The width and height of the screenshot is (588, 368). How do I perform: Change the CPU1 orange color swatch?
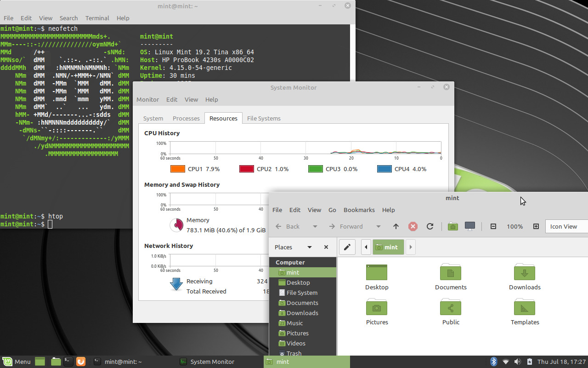[178, 169]
